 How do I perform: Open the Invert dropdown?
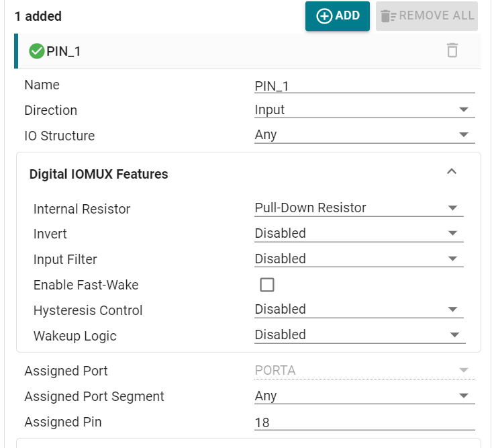click(359, 234)
